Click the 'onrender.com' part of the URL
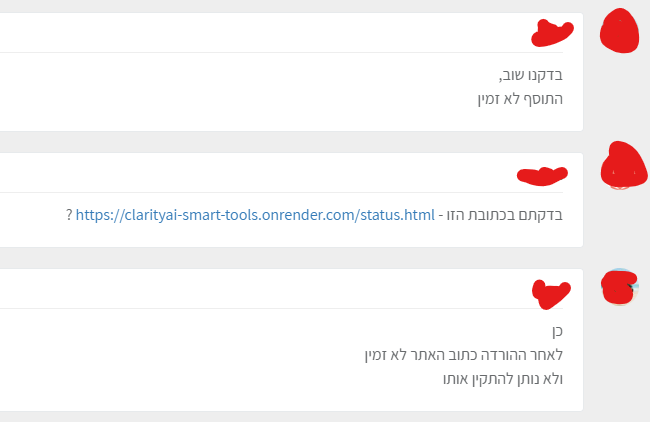Screen dimensions: 650x422 (x=308, y=215)
